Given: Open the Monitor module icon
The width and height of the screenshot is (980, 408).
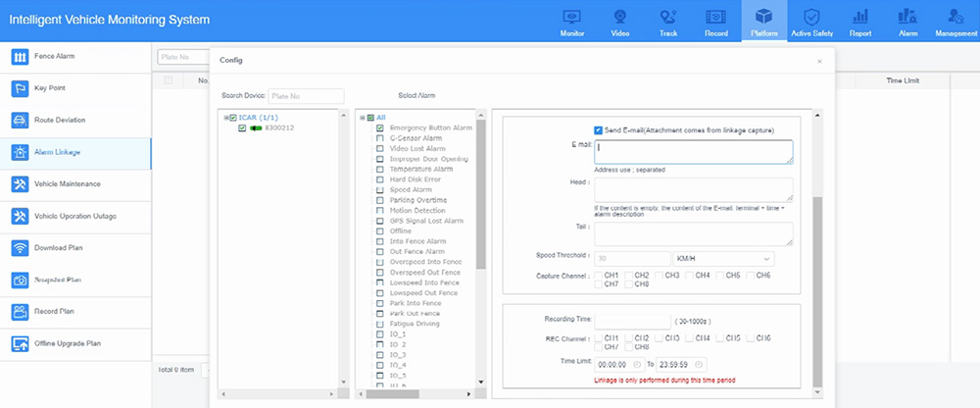Looking at the screenshot, I should [572, 17].
